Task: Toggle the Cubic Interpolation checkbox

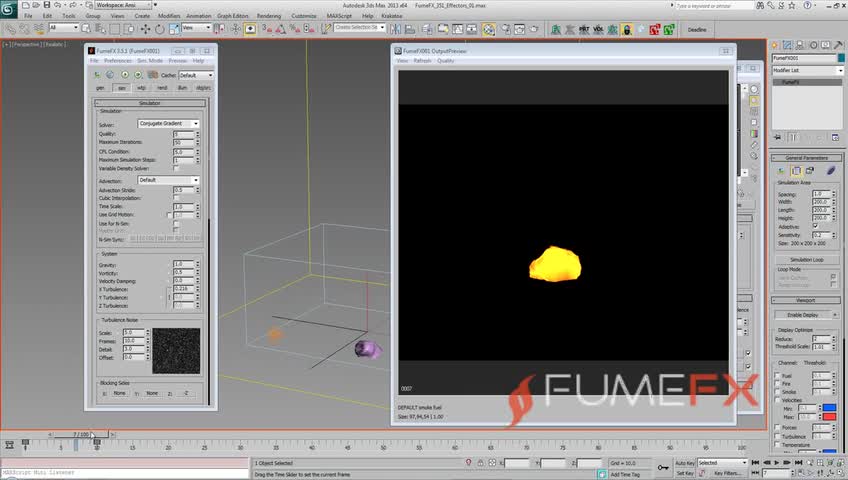Action: (176, 198)
